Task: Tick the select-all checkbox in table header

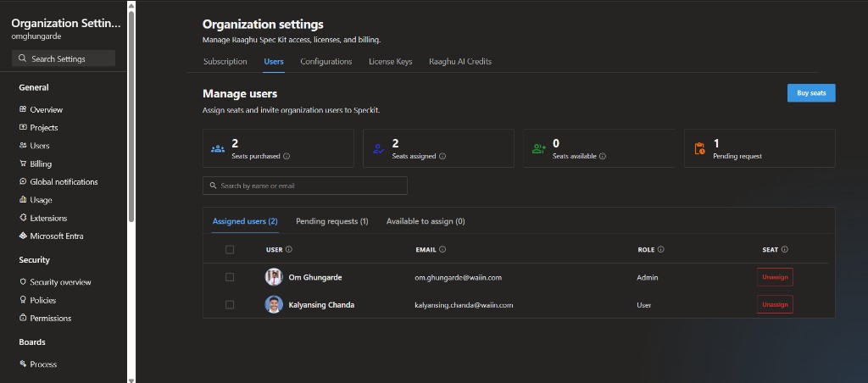Action: tap(230, 250)
